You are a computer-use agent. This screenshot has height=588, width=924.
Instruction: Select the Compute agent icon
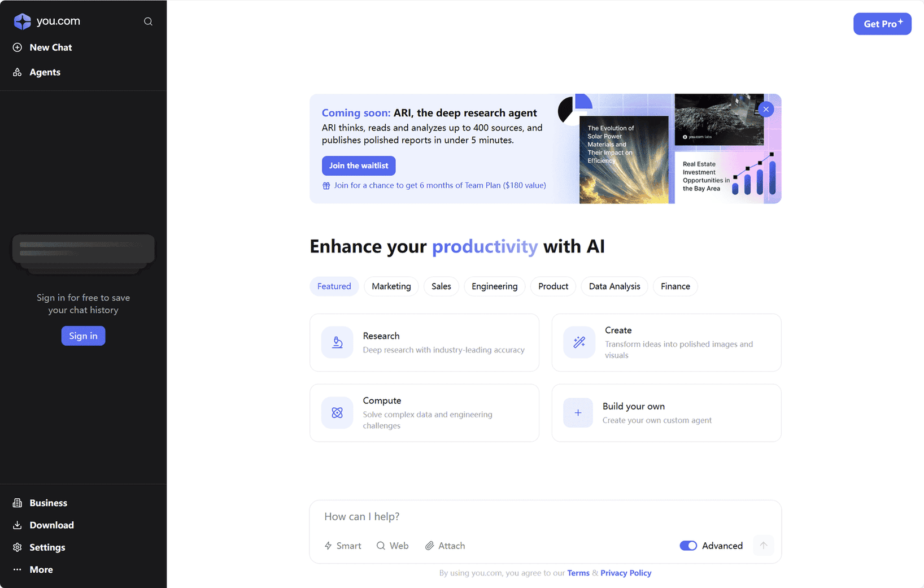337,413
